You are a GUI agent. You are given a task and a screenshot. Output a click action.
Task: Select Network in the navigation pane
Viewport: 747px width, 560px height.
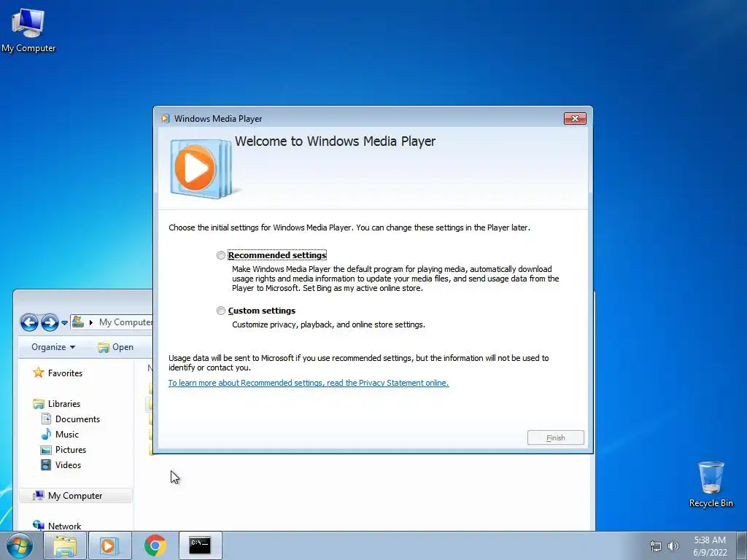point(64,526)
